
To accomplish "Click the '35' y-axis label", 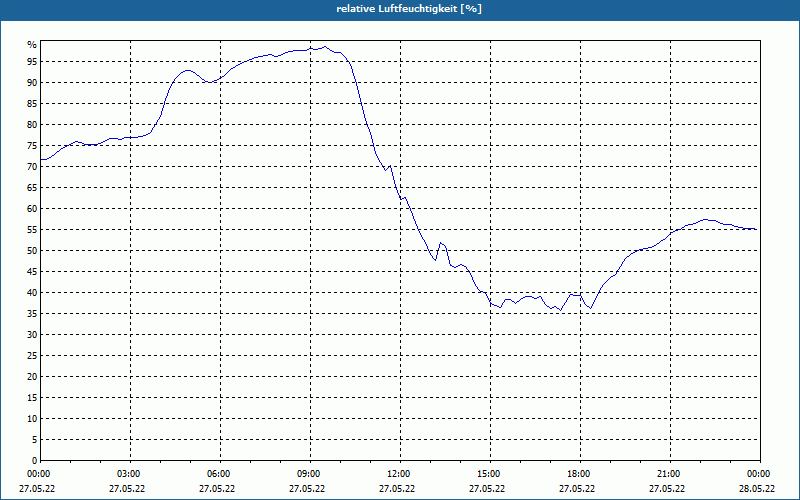I will click(x=32, y=314).
